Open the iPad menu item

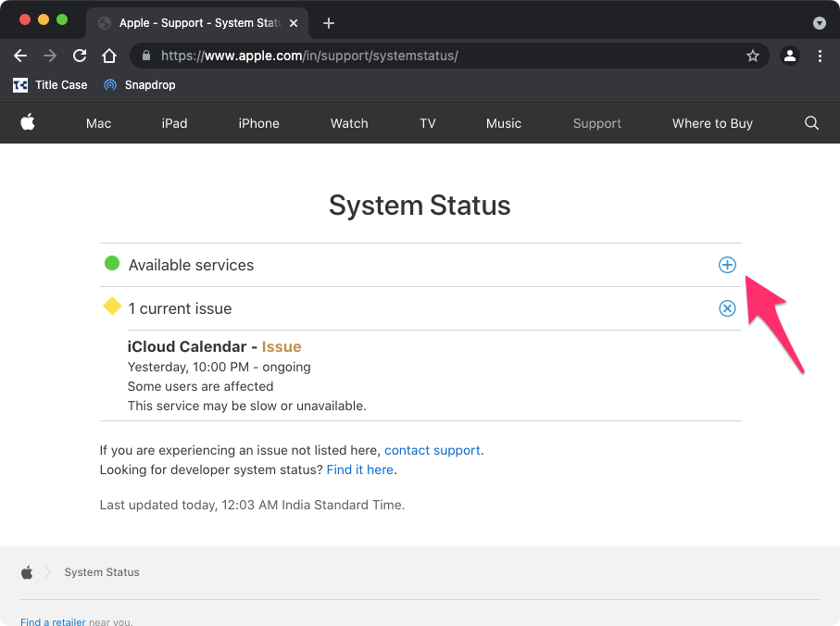point(175,124)
